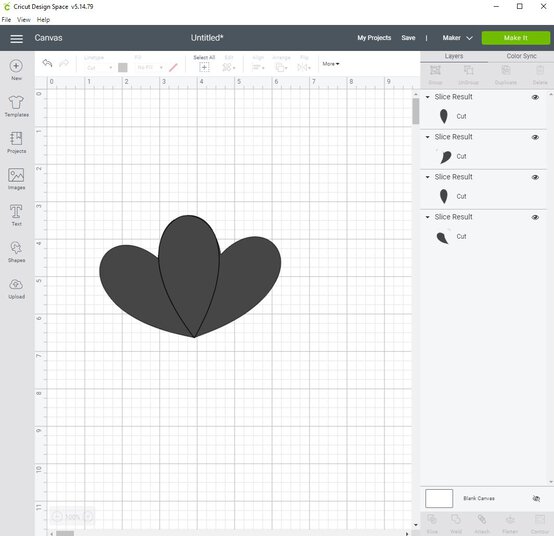Select the second Slice Result Cut layer thumbnail
This screenshot has width=554, height=536.
click(445, 157)
